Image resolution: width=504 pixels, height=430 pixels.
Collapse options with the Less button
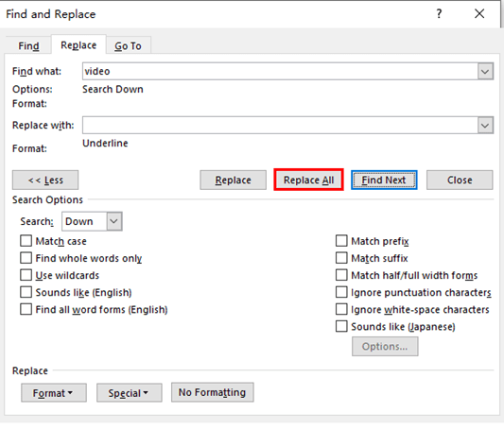point(45,180)
